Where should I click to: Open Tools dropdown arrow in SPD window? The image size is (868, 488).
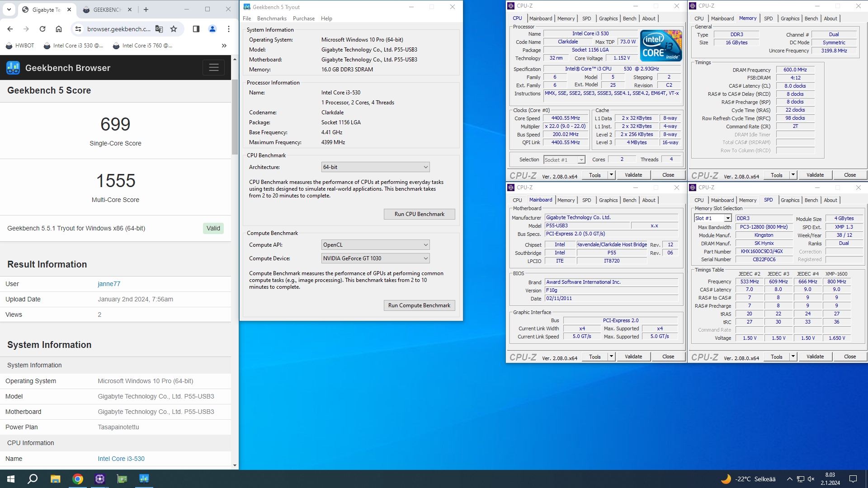pyautogui.click(x=793, y=357)
